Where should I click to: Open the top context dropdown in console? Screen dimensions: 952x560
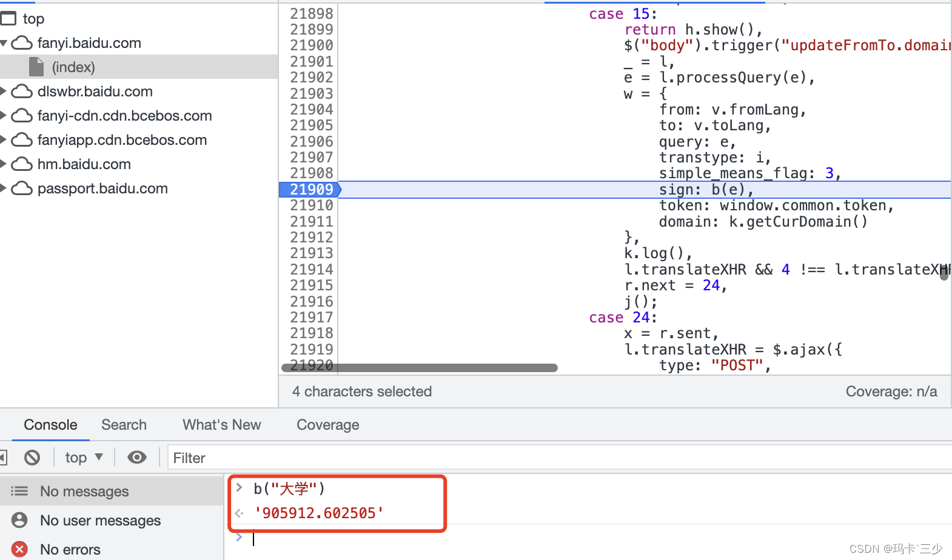84,458
